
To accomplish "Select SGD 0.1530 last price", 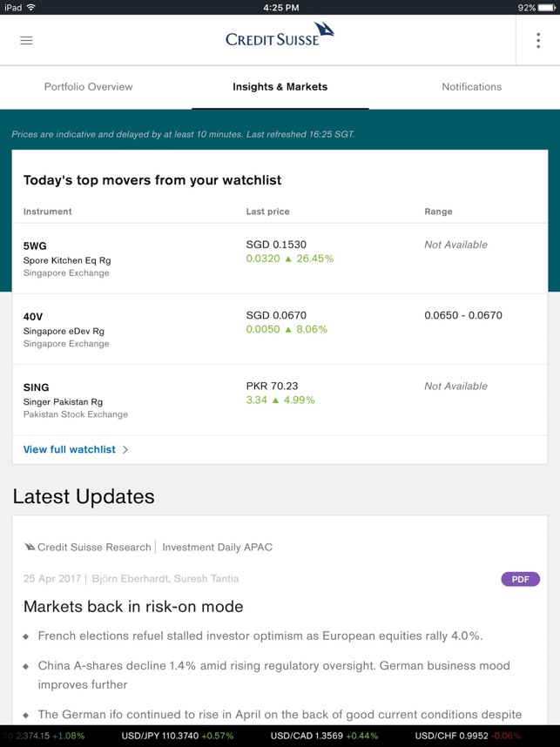I will click(x=276, y=245).
